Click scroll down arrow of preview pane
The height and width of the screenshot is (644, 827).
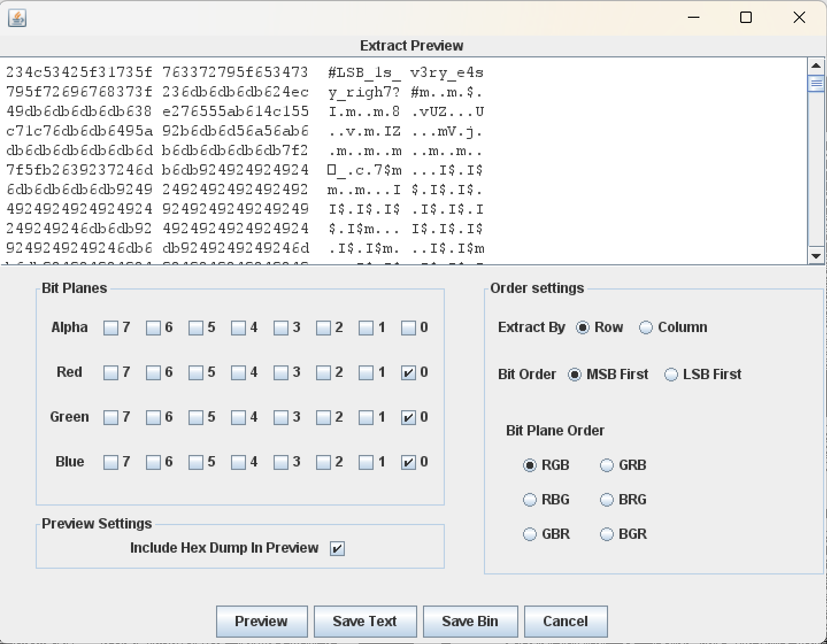pos(816,256)
